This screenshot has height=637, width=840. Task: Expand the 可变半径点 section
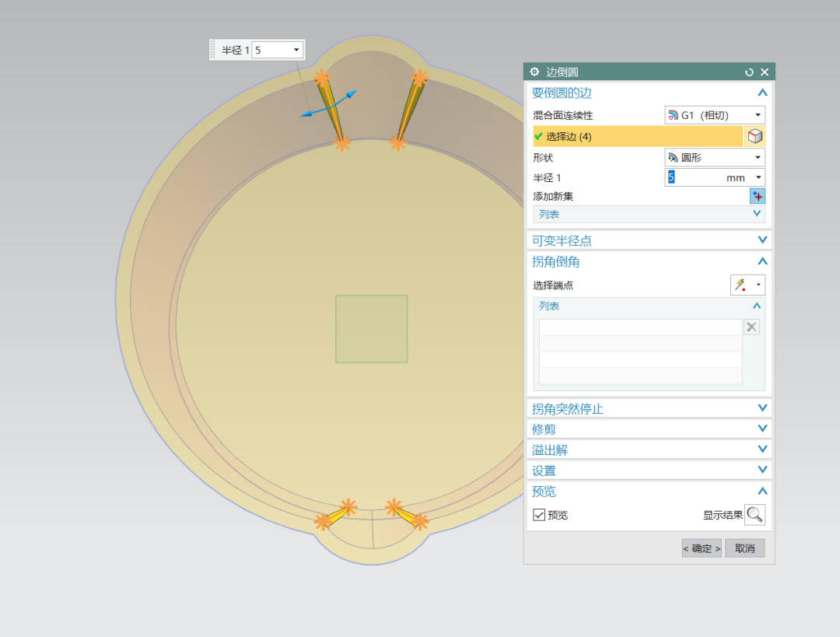pos(762,240)
